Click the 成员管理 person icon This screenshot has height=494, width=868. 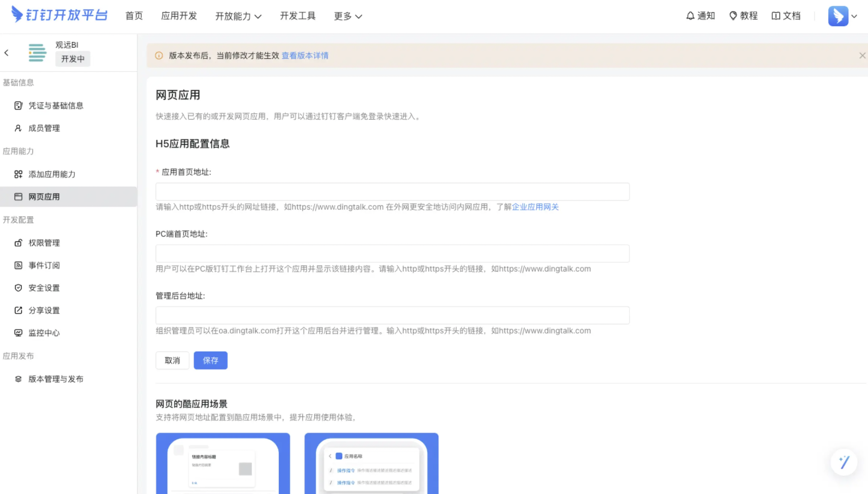point(18,128)
